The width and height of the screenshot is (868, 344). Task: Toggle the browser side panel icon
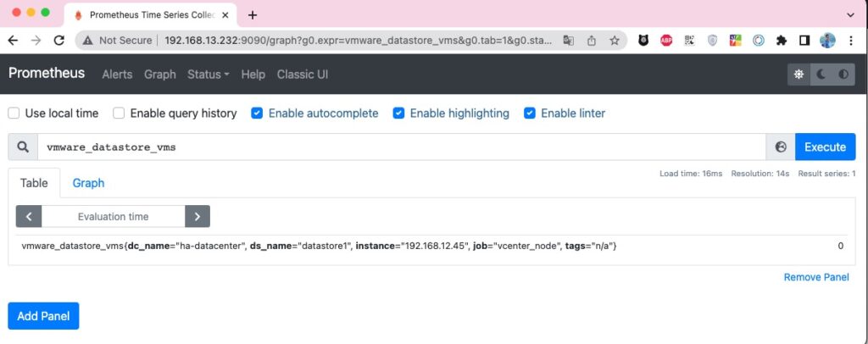coord(804,41)
